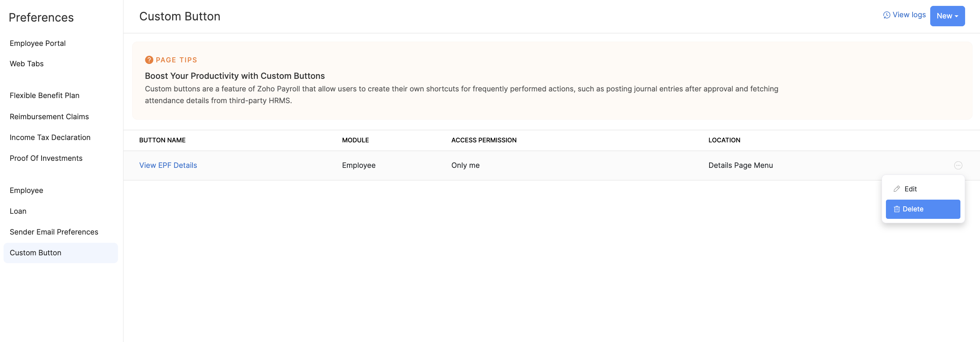Open the New dropdown button

(947, 16)
